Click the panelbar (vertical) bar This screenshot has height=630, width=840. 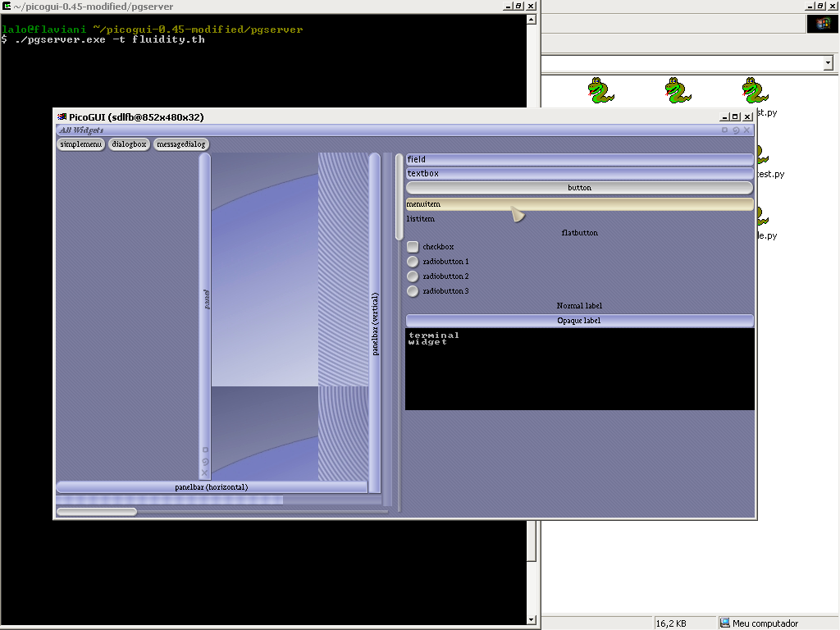point(375,323)
